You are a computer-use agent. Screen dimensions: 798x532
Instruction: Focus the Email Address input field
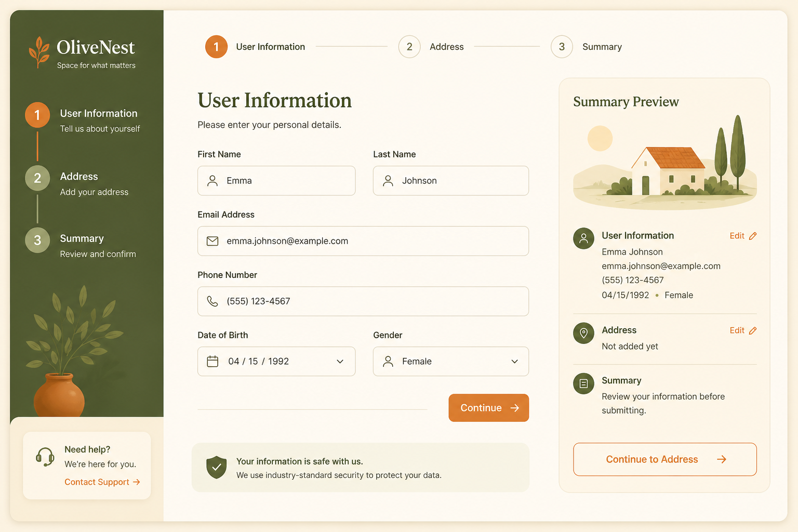363,241
